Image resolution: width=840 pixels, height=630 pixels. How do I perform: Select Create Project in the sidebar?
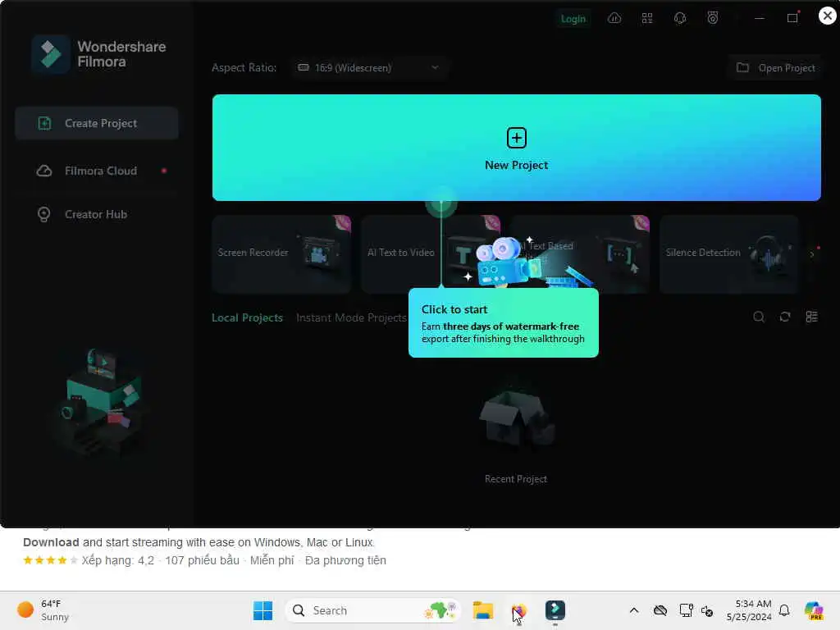point(97,123)
